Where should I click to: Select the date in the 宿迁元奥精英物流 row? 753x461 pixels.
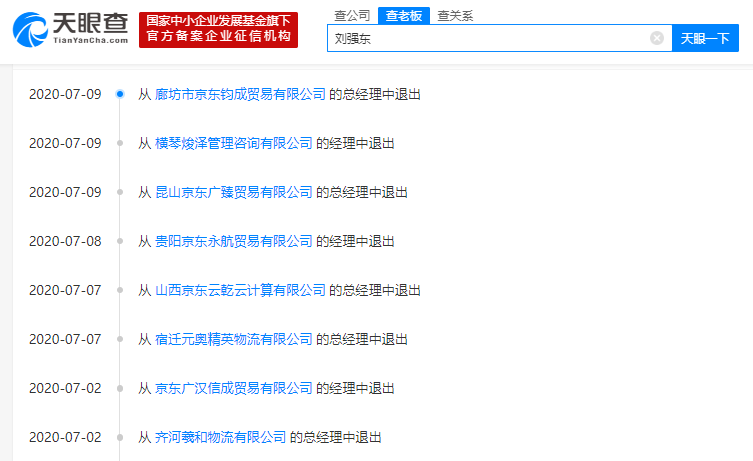coord(65,339)
